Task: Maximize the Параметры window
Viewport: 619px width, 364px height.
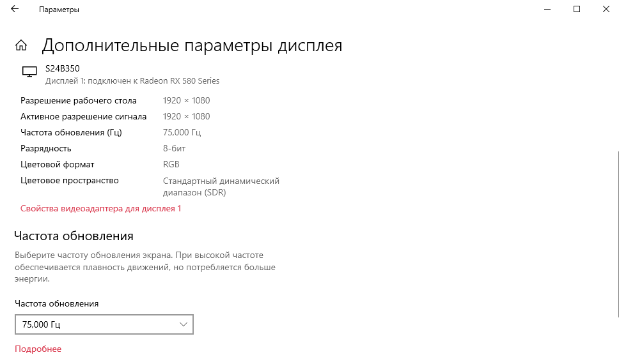Action: point(577,9)
